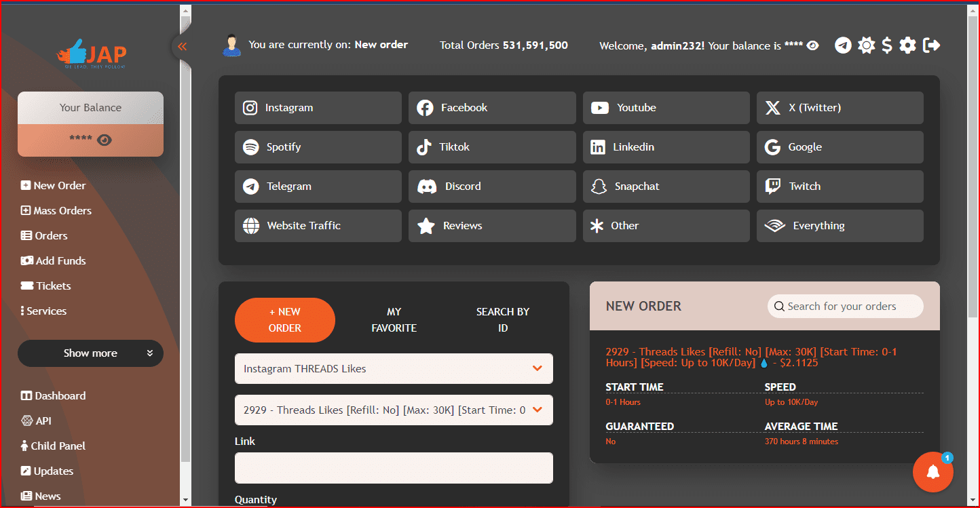Open the notification bell

tap(933, 471)
